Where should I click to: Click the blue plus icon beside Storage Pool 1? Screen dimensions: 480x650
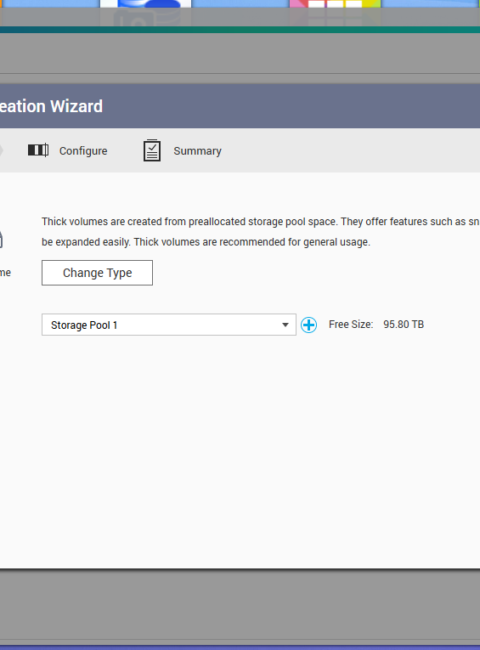(x=309, y=325)
